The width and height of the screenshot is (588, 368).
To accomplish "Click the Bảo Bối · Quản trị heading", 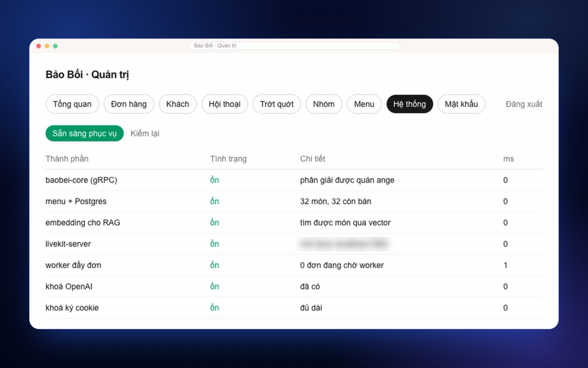I will pyautogui.click(x=87, y=75).
